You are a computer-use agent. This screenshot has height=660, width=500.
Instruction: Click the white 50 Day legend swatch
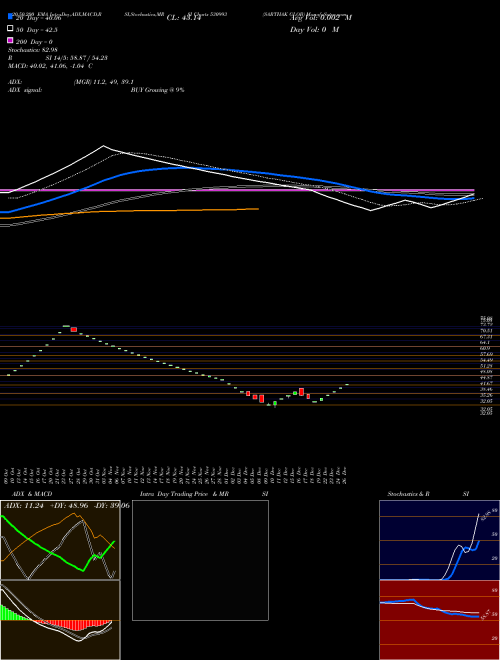pyautogui.click(x=10, y=29)
